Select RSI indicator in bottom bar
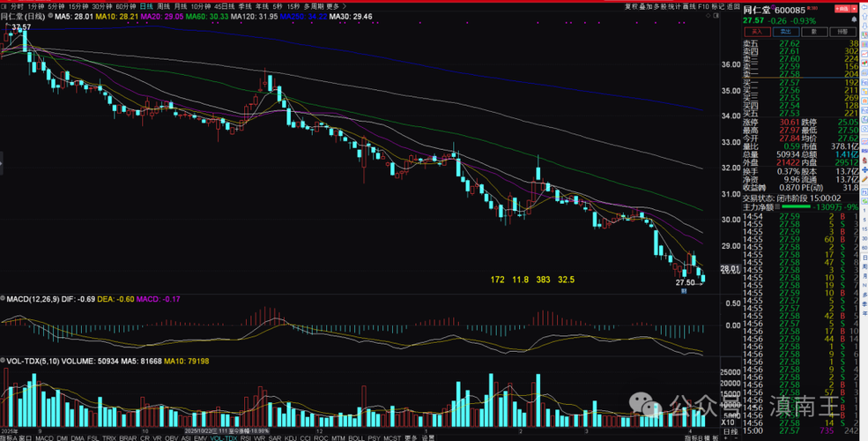 pyautogui.click(x=245, y=437)
